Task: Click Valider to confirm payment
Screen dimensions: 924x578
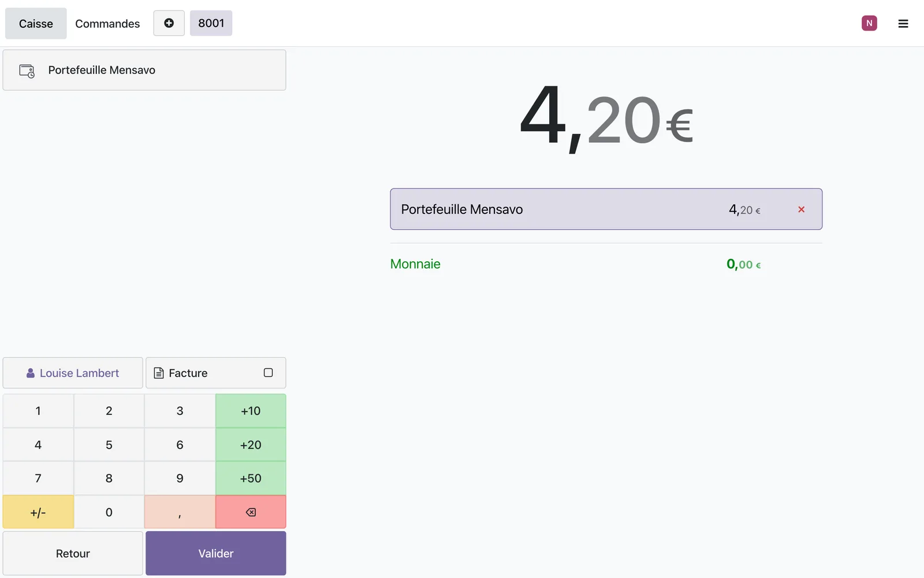Action: (216, 553)
